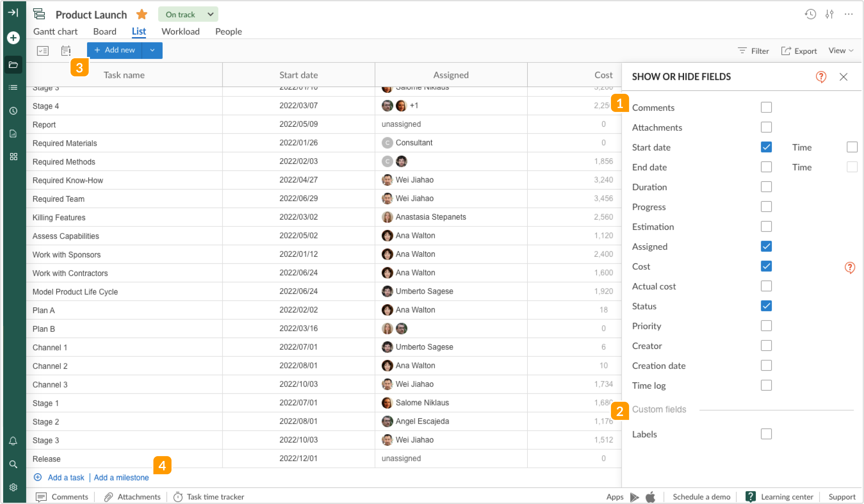864x504 pixels.
Task: Open the On track status dropdown
Action: coord(188,14)
